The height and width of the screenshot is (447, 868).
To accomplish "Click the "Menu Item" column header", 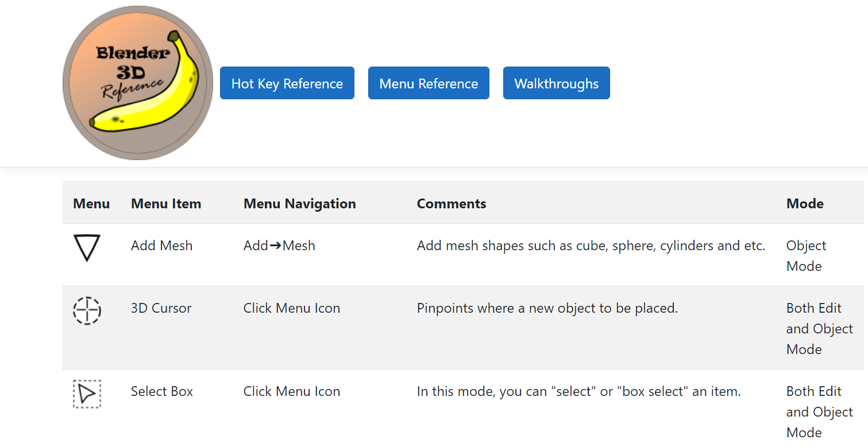I will point(166,204).
